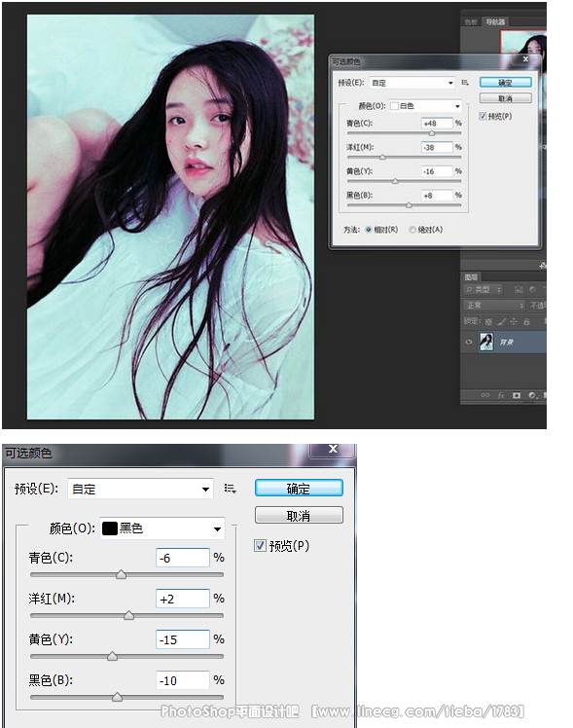Open 预设 dropdown in black-color dialog
This screenshot has height=728, width=573.
coord(140,489)
